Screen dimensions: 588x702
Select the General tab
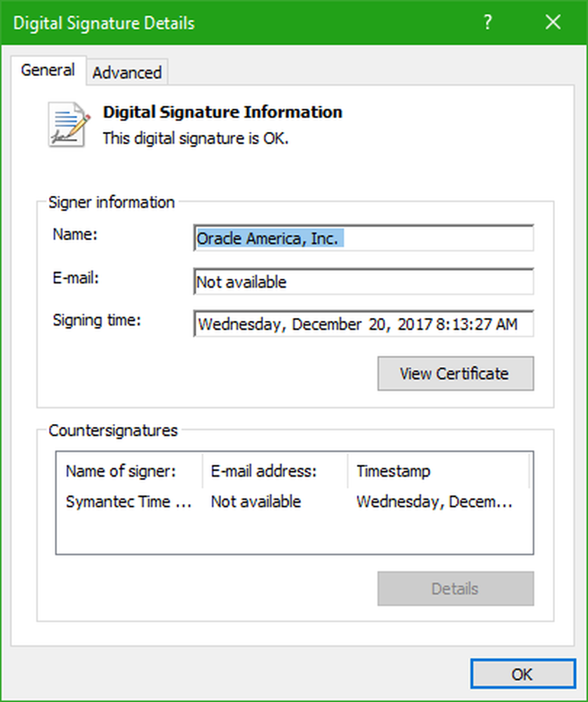(x=48, y=70)
